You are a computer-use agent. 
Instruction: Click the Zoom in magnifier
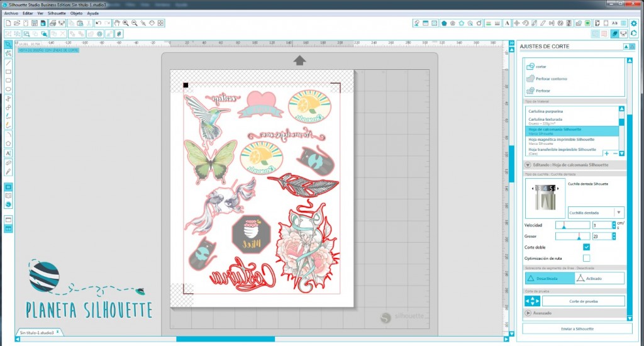126,23
